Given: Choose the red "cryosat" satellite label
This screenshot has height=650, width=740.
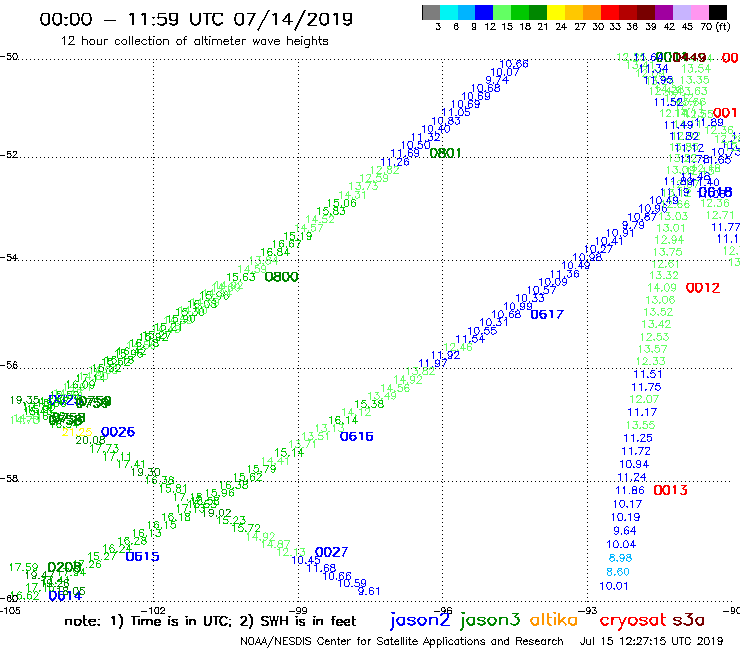Looking at the screenshot, I should tap(632, 620).
